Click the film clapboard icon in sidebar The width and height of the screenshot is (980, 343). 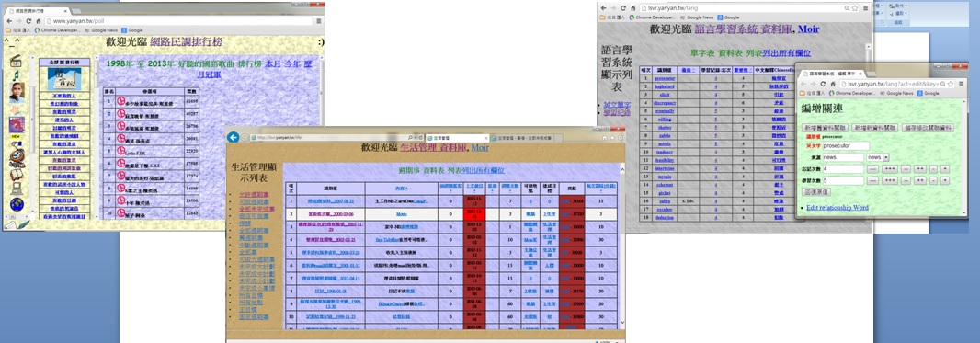click(16, 61)
